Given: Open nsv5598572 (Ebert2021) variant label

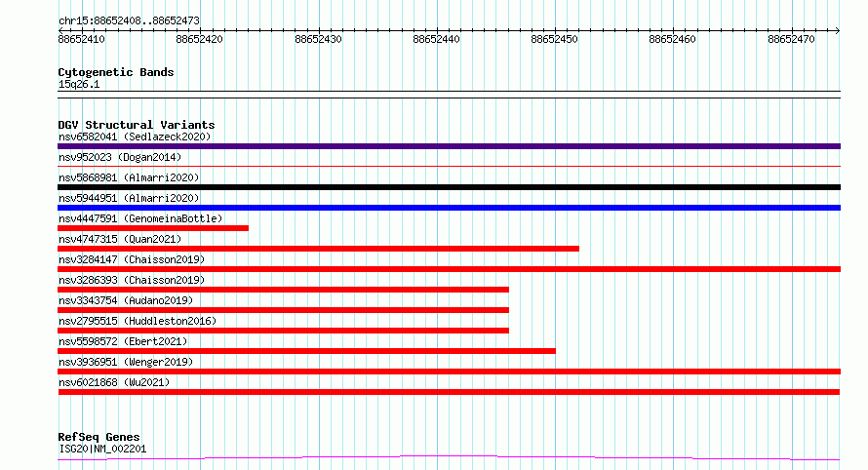Looking at the screenshot, I should click(123, 341).
